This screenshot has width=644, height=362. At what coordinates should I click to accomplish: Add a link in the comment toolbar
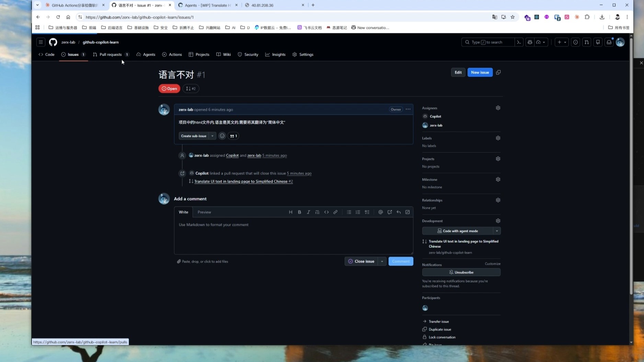coord(335,212)
